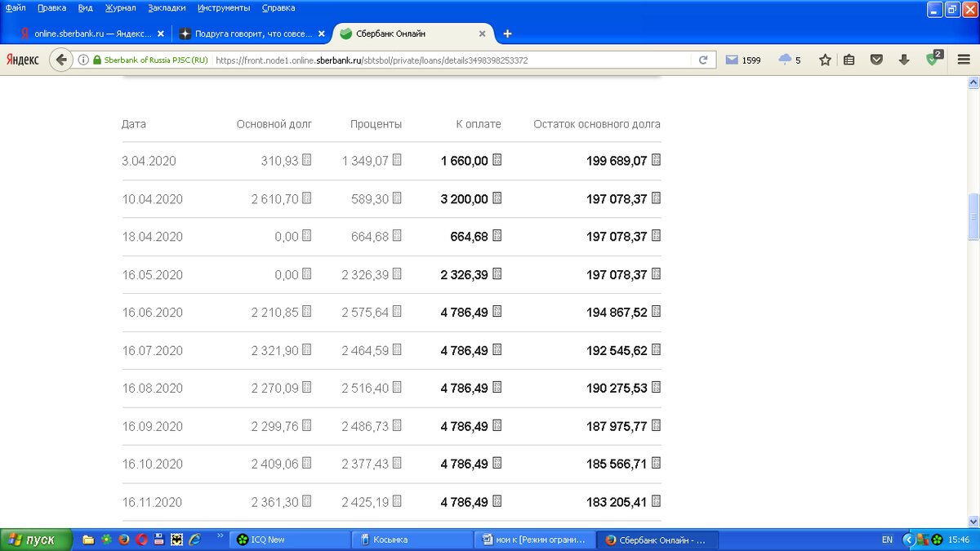
Task: Click the Основной долг column header
Action: click(274, 124)
